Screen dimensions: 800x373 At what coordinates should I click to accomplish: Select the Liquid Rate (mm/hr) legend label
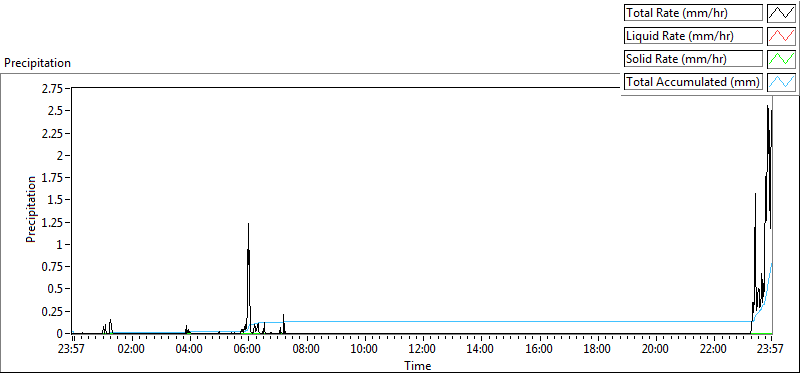click(x=693, y=36)
